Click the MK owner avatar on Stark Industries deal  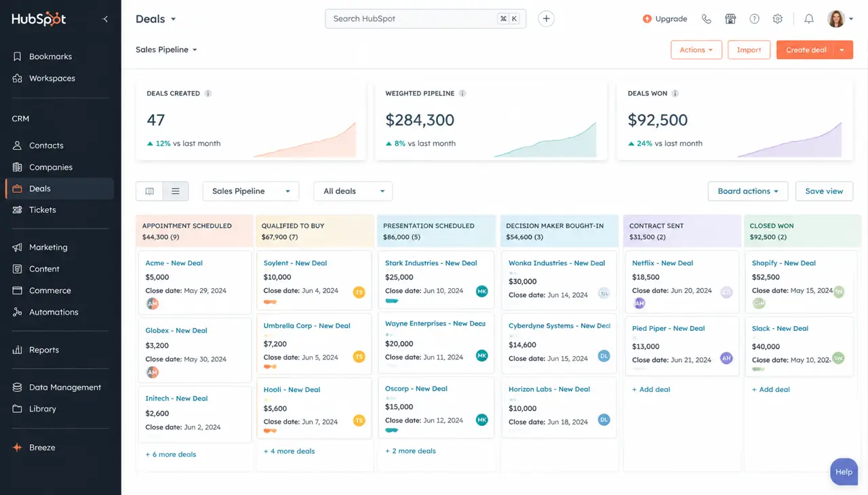[x=482, y=292]
